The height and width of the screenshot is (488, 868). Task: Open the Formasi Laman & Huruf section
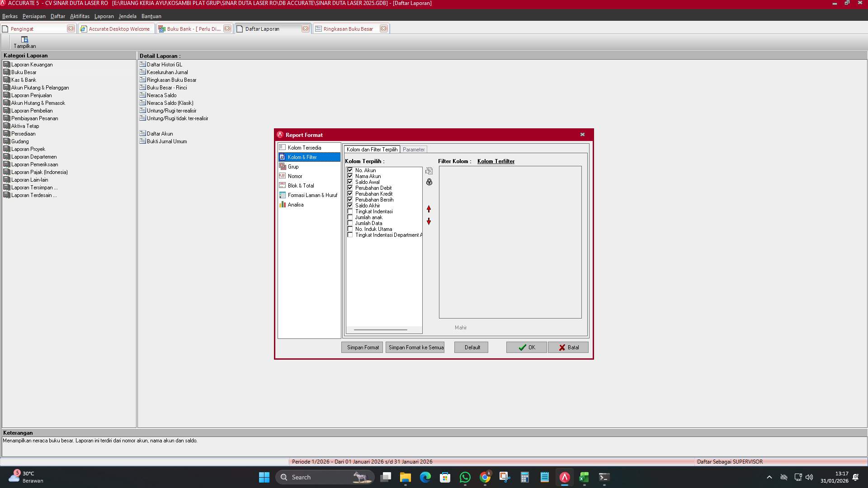pos(313,195)
